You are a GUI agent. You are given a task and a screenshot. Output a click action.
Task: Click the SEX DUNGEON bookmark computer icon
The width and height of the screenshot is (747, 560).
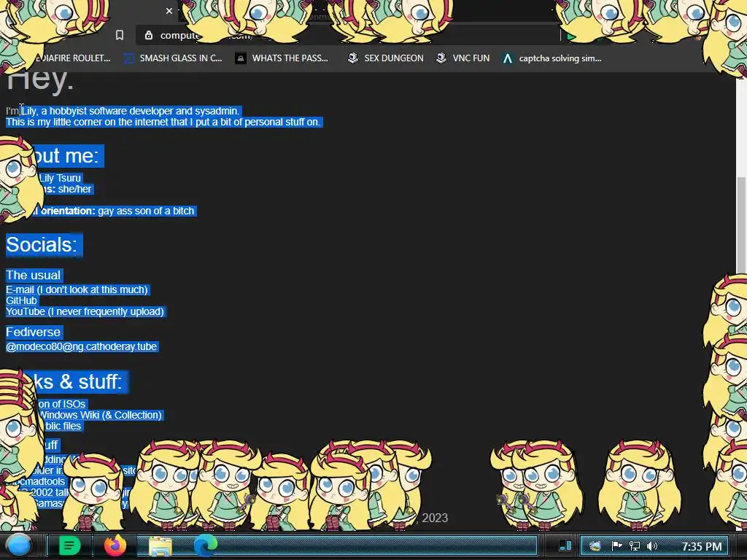[x=353, y=58]
